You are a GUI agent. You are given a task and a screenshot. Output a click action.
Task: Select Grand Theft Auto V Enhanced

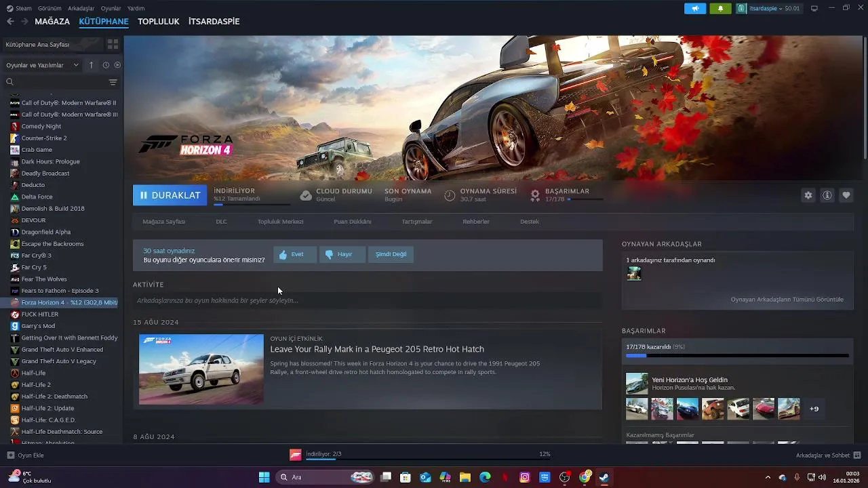[x=62, y=350]
